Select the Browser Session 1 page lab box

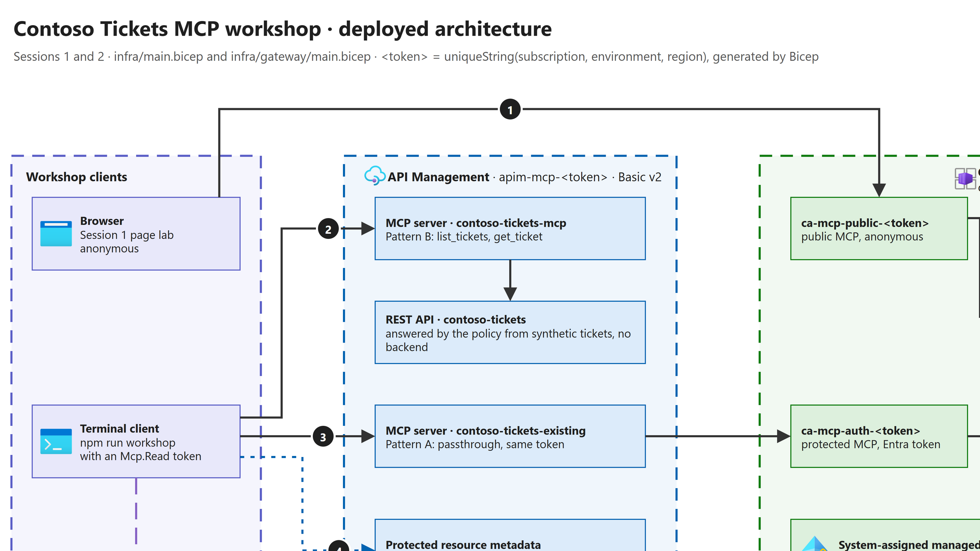[x=136, y=234]
